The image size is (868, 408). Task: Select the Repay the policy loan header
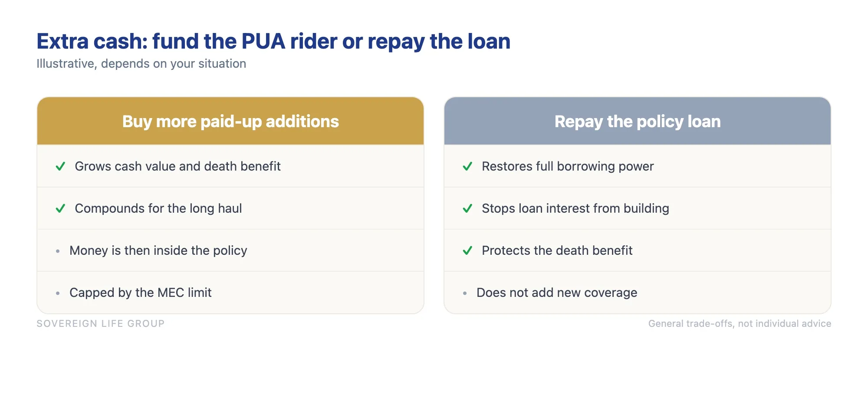pos(638,121)
